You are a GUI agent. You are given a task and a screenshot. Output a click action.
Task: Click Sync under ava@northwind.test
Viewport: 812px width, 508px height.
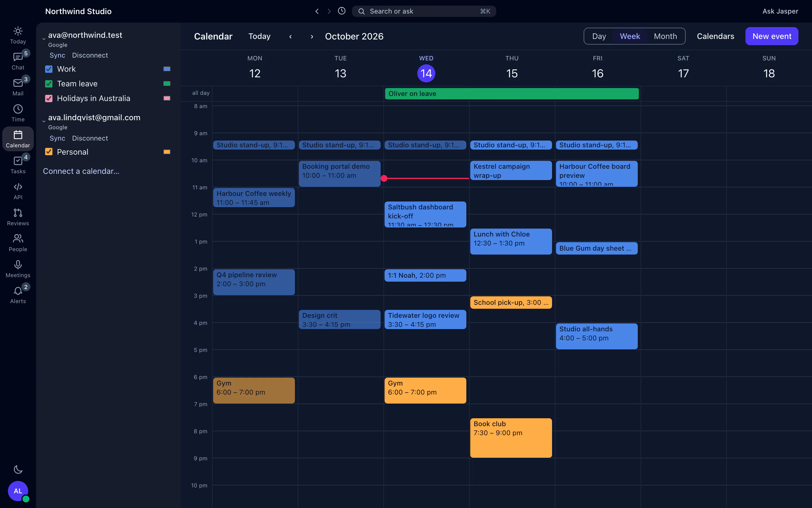[x=58, y=55]
